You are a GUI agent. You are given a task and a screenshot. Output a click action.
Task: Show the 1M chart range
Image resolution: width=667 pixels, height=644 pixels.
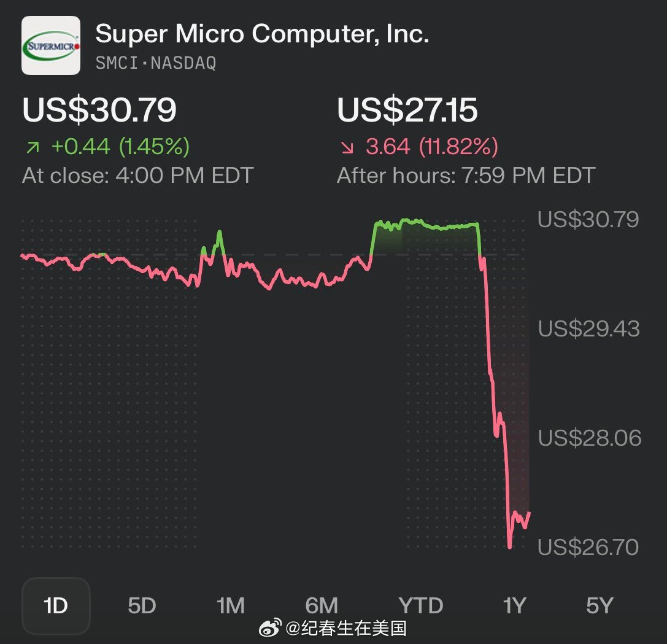[231, 606]
